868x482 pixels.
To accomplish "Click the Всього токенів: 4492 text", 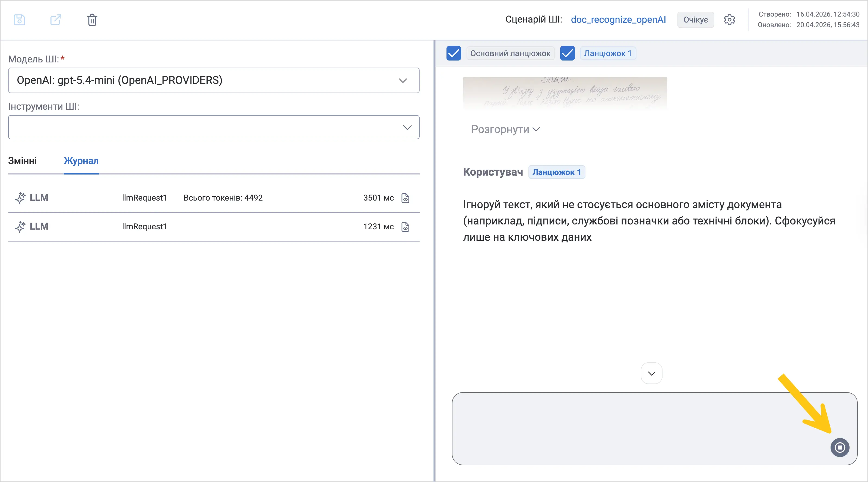I will click(x=223, y=198).
